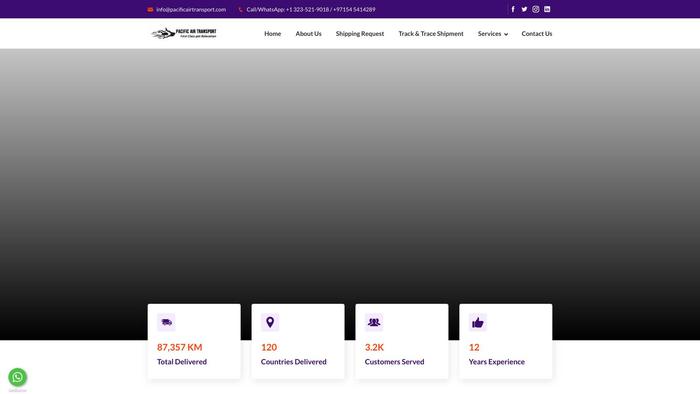Click the 3.2K statistic

(x=374, y=347)
